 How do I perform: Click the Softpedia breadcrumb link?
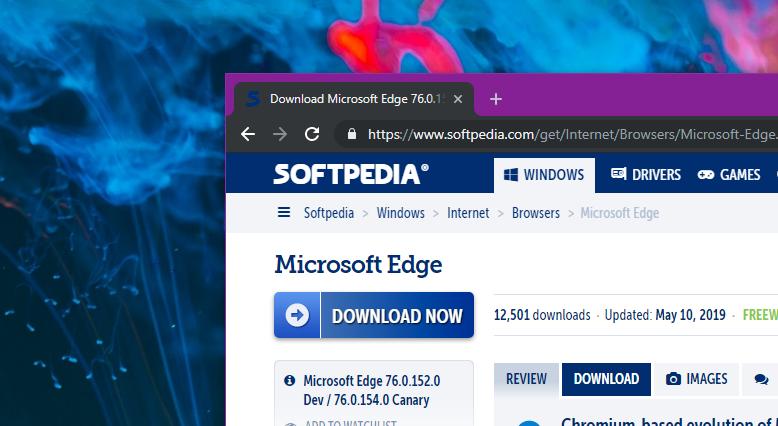coord(329,213)
